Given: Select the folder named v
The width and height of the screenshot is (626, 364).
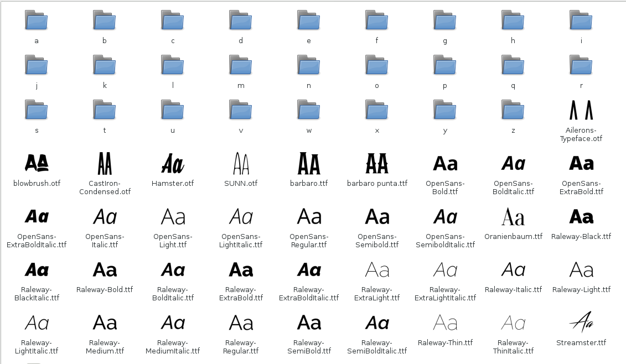Looking at the screenshot, I should [x=241, y=110].
